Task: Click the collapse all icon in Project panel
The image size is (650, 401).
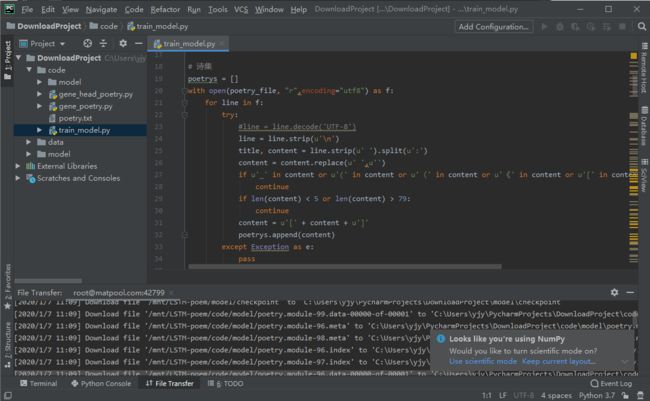Action: [x=103, y=43]
